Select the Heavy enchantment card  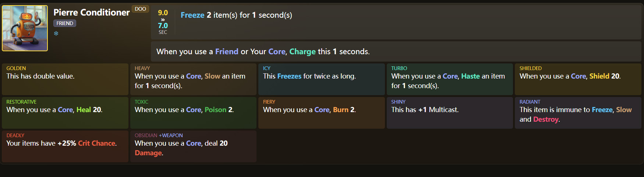[193, 79]
